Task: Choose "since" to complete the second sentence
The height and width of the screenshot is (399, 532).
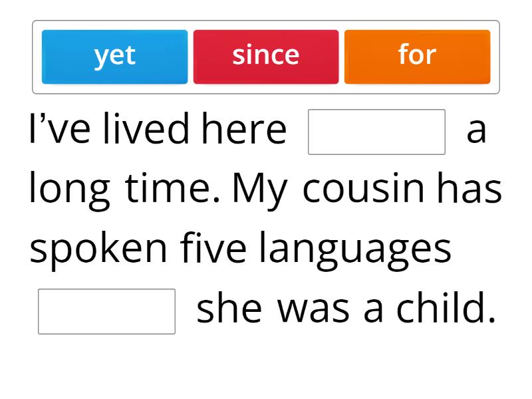Action: point(266,55)
